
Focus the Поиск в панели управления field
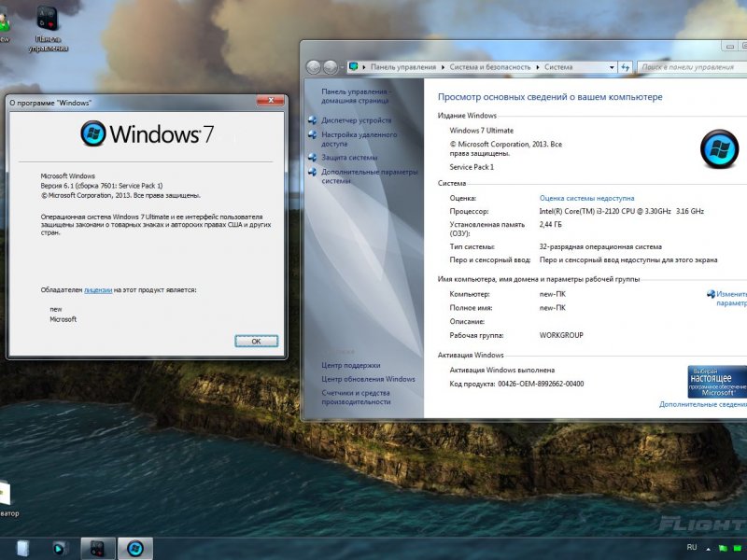tap(692, 67)
